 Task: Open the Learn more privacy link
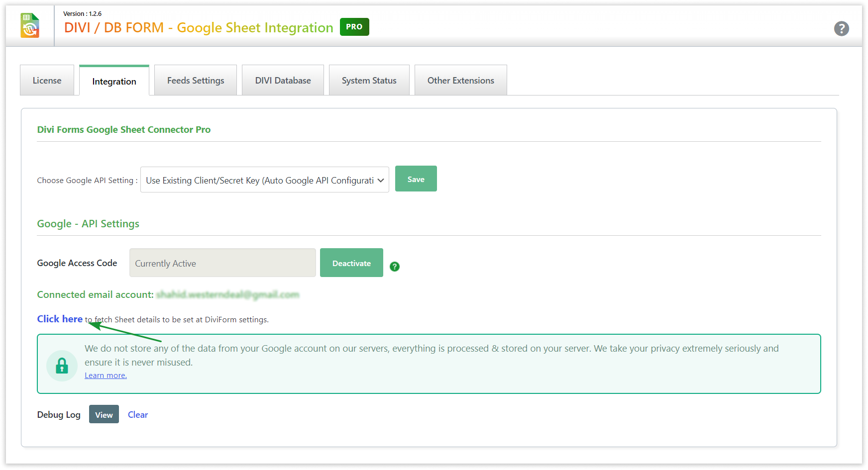click(x=106, y=376)
